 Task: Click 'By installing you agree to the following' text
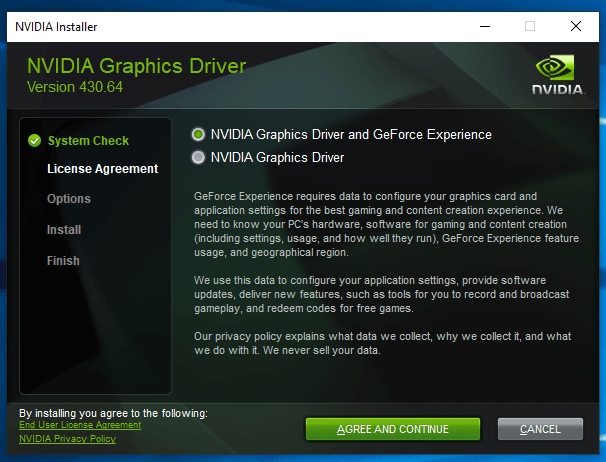pyautogui.click(x=113, y=413)
